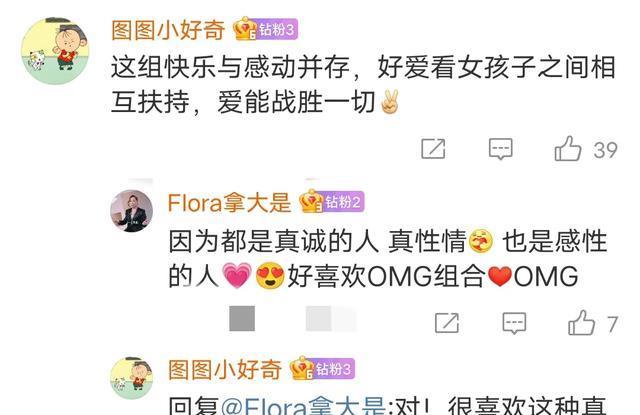Image resolution: width=640 pixels, height=415 pixels.
Task: Tap the 7 like count
Action: pos(612,324)
